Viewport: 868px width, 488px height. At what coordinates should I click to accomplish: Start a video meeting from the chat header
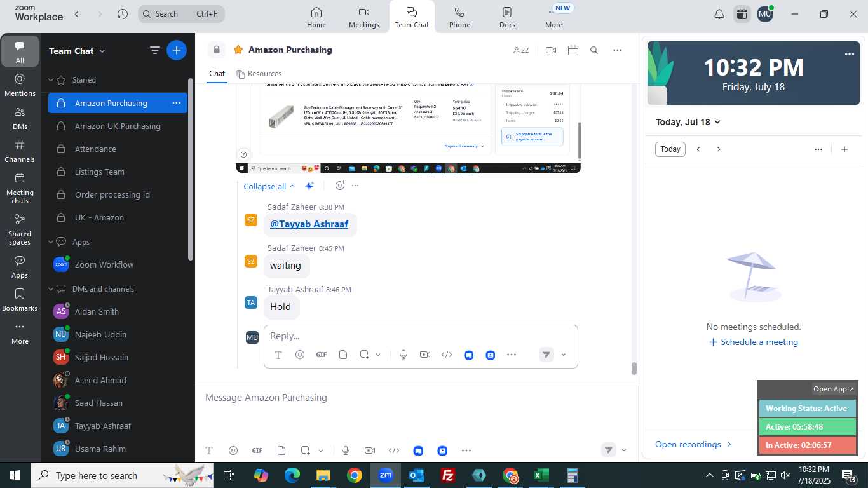(x=551, y=50)
